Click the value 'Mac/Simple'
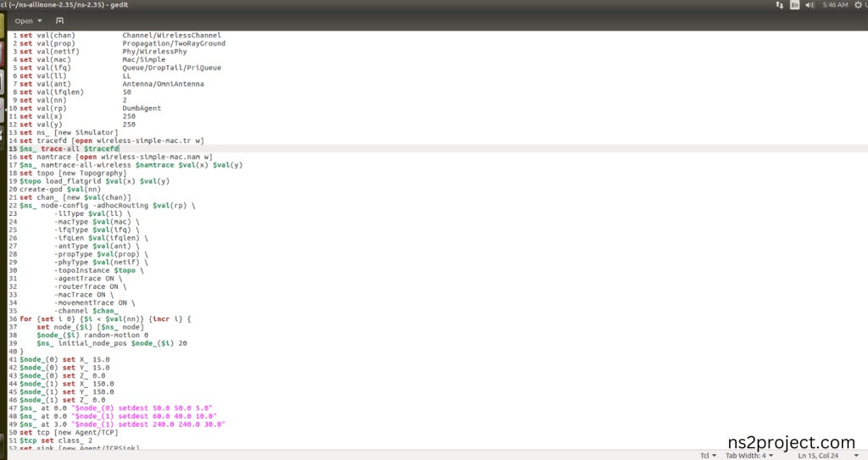868x460 pixels. [x=144, y=60]
